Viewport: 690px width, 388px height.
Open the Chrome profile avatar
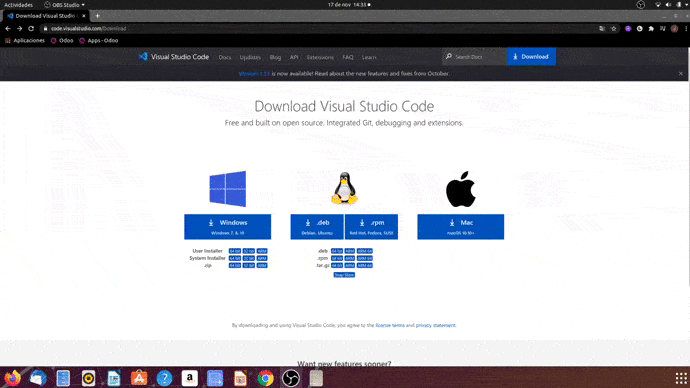click(674, 29)
